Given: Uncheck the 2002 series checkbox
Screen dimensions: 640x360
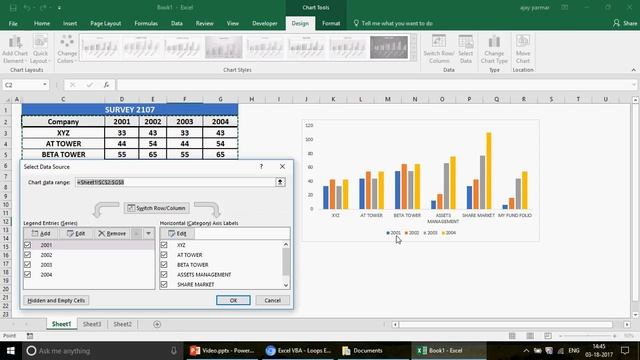Looking at the screenshot, I should 27,255.
